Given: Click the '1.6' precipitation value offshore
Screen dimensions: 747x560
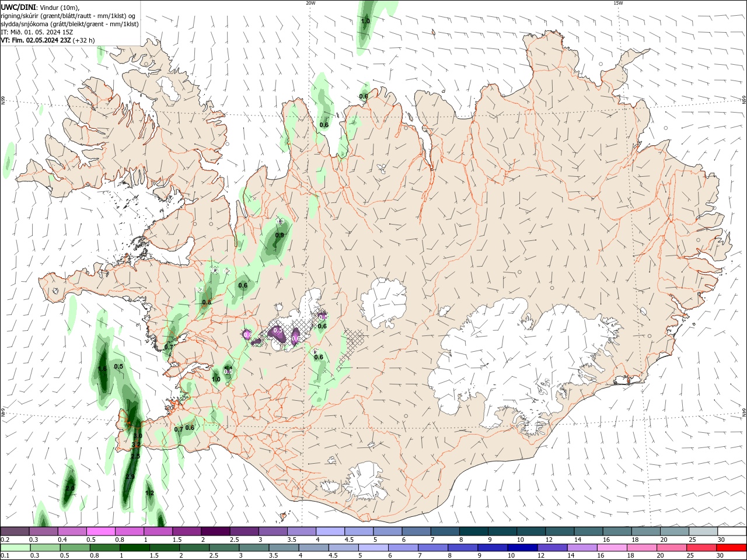Looking at the screenshot, I should (x=102, y=369).
